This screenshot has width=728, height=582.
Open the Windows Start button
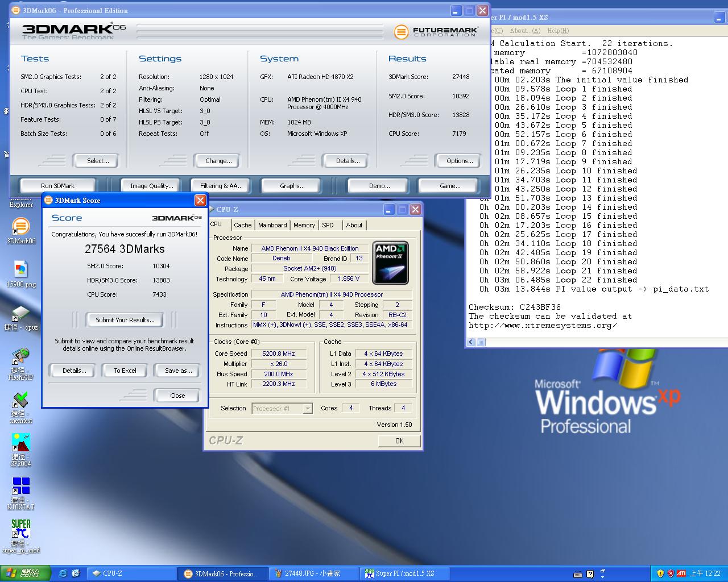[x=26, y=573]
